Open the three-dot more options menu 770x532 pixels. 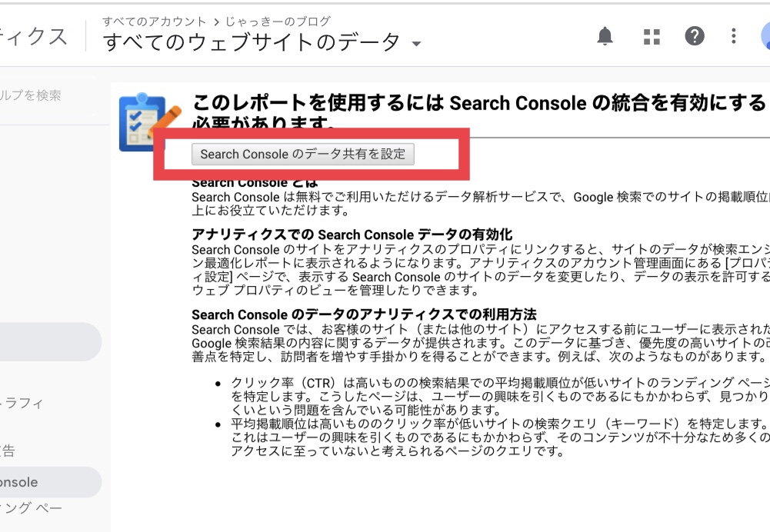733,36
